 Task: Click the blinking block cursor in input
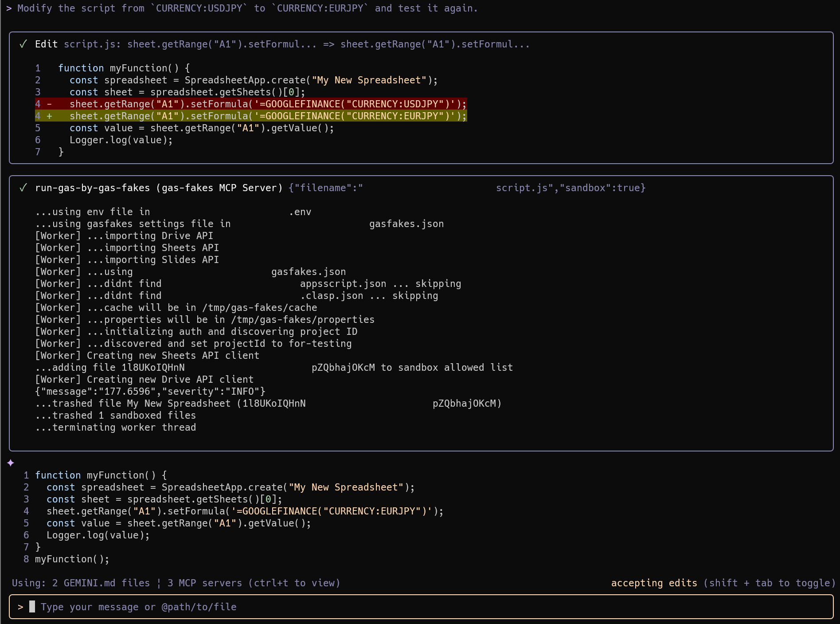(32, 607)
